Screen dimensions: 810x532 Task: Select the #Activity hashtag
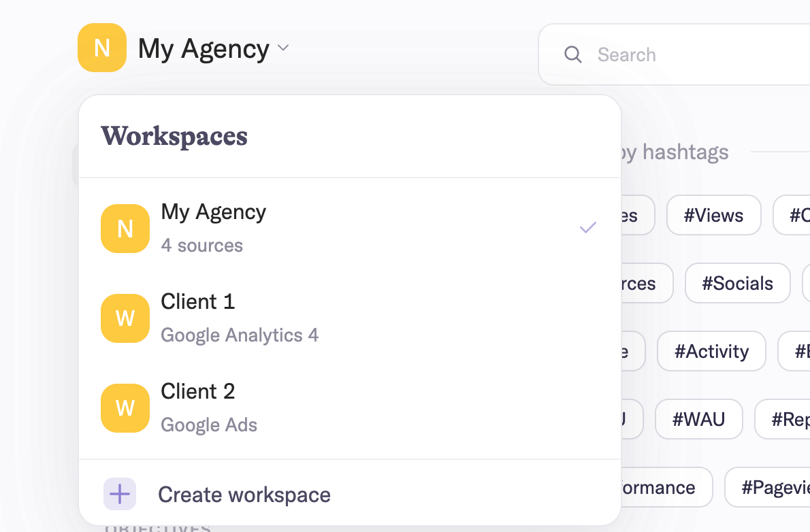pyautogui.click(x=711, y=351)
